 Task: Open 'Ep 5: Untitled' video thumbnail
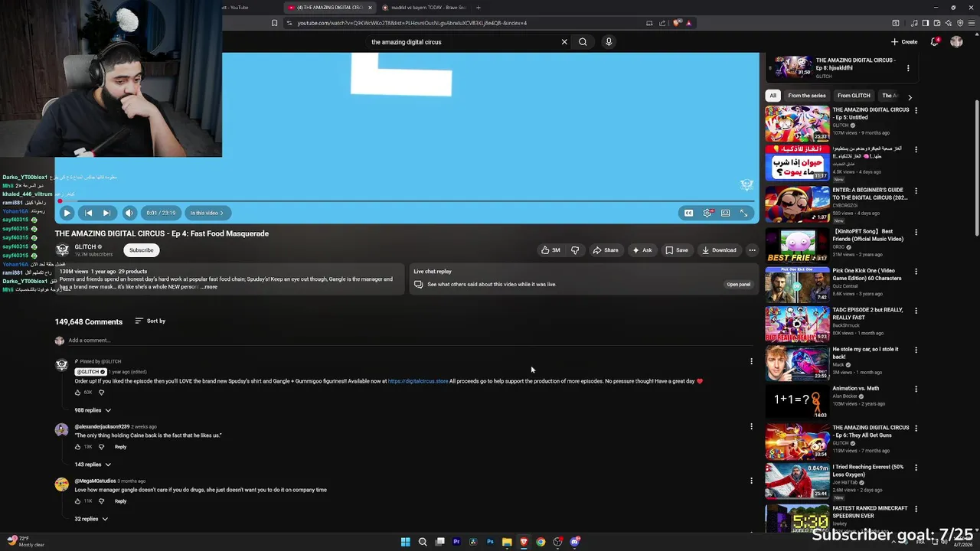[797, 123]
